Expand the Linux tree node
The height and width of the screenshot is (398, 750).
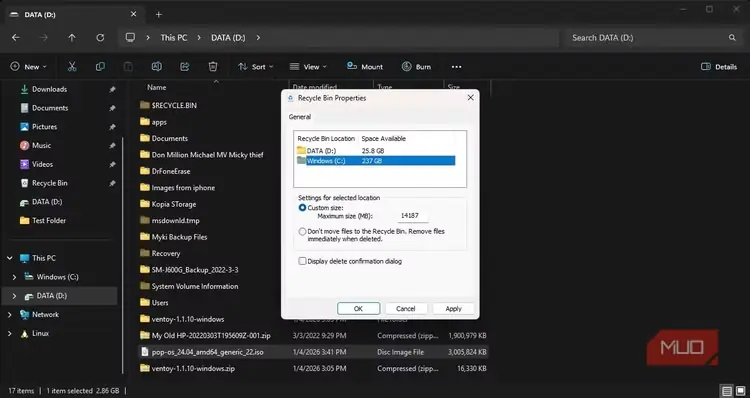pyautogui.click(x=10, y=333)
